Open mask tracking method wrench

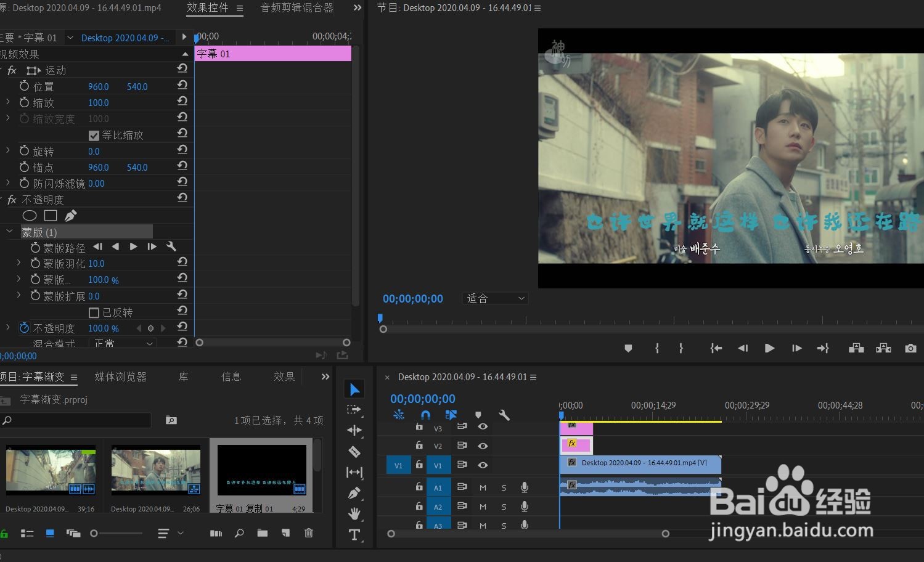pos(171,246)
